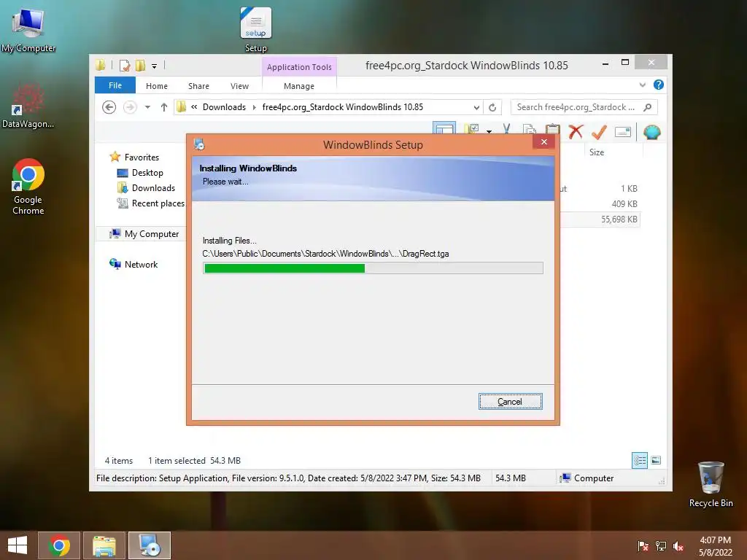Click the quick access new folder icon
The height and width of the screenshot is (560, 747).
click(140, 65)
